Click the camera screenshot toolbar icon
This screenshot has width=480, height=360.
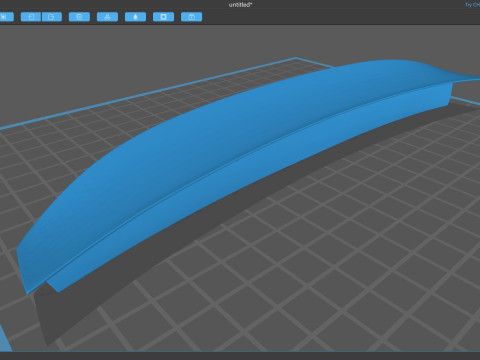click(x=191, y=17)
